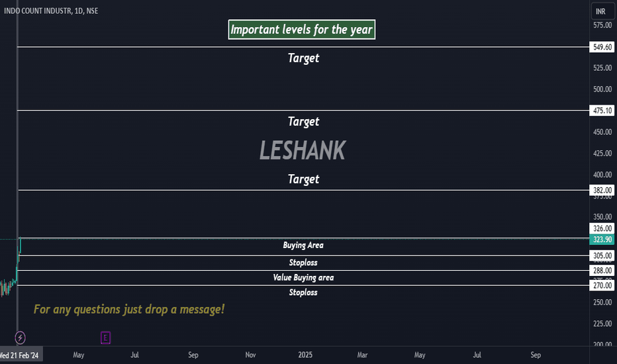This screenshot has width=617, height=364.
Task: Open the INR currency selector
Action: tap(602, 11)
